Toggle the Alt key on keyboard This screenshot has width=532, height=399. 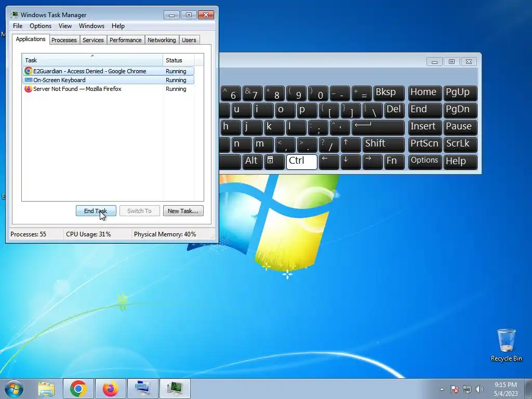252,162
